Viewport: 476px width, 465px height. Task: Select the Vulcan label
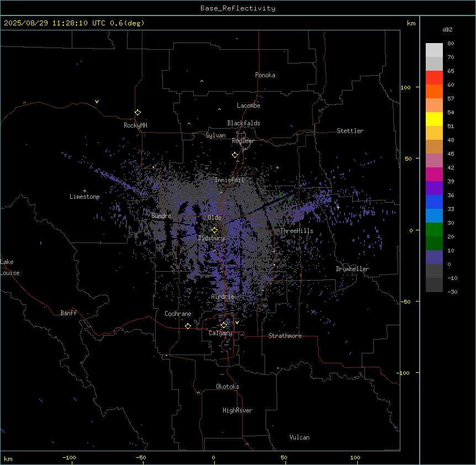click(x=300, y=437)
